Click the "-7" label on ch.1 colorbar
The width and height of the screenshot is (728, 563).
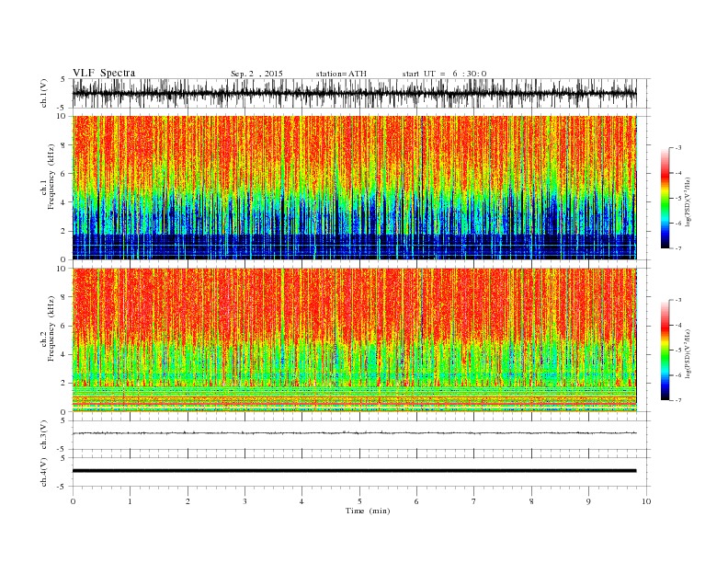tap(678, 248)
